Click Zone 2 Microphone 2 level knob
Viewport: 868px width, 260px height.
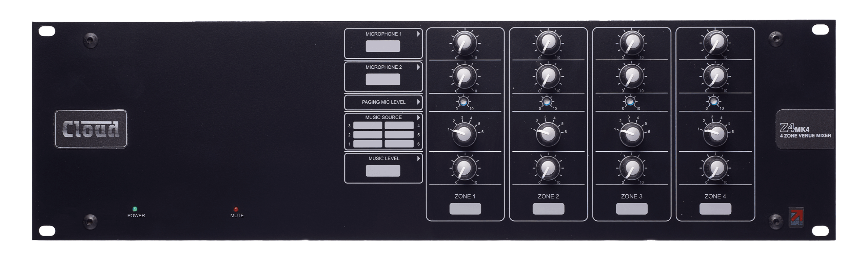pyautogui.click(x=548, y=76)
